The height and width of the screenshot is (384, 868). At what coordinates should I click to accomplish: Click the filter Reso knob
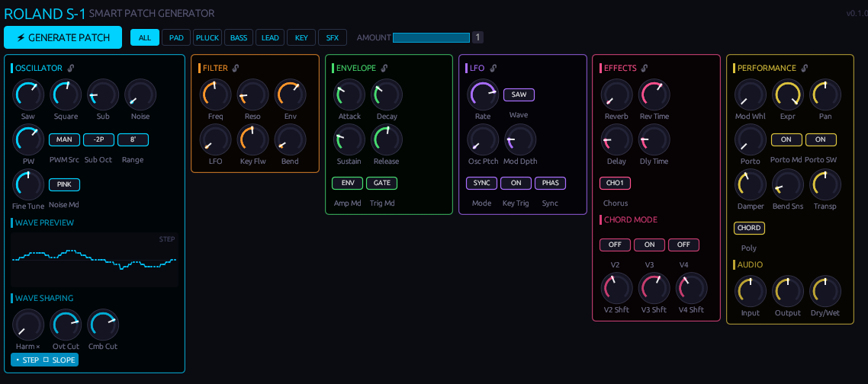coord(253,94)
